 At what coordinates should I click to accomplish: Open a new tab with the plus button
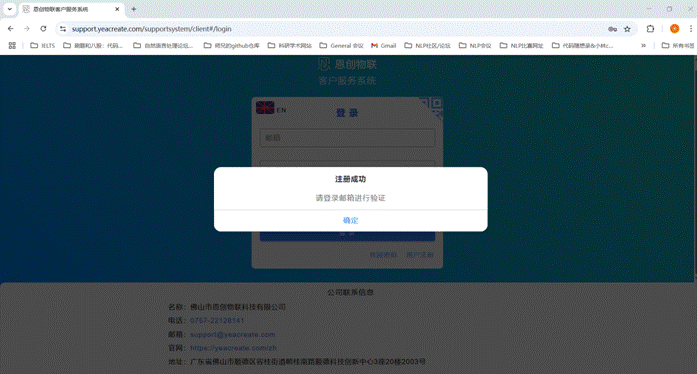(134, 9)
